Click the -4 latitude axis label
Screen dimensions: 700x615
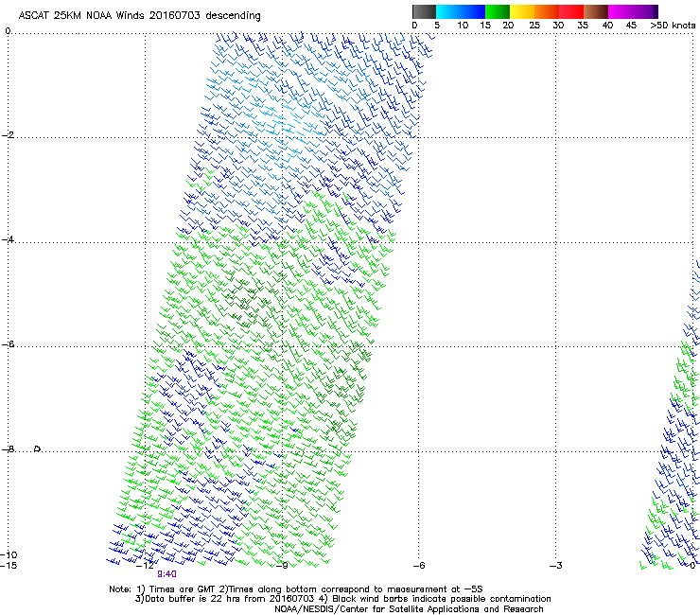(8, 239)
